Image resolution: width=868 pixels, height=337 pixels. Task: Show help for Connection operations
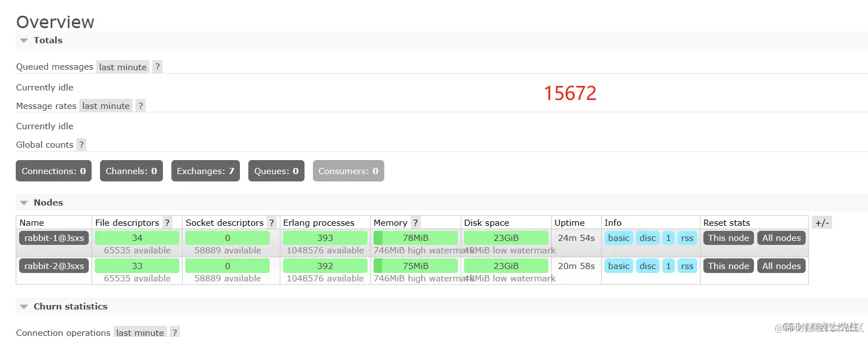point(175,332)
